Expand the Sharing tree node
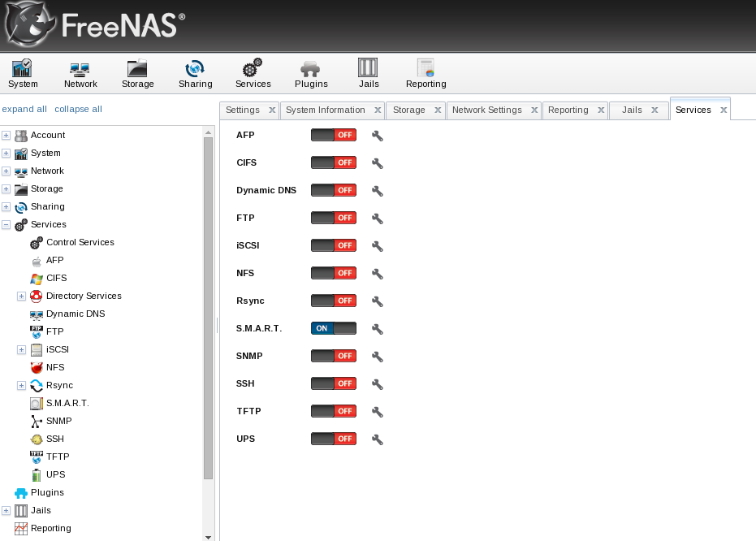Image resolution: width=756 pixels, height=541 pixels. tap(6, 207)
